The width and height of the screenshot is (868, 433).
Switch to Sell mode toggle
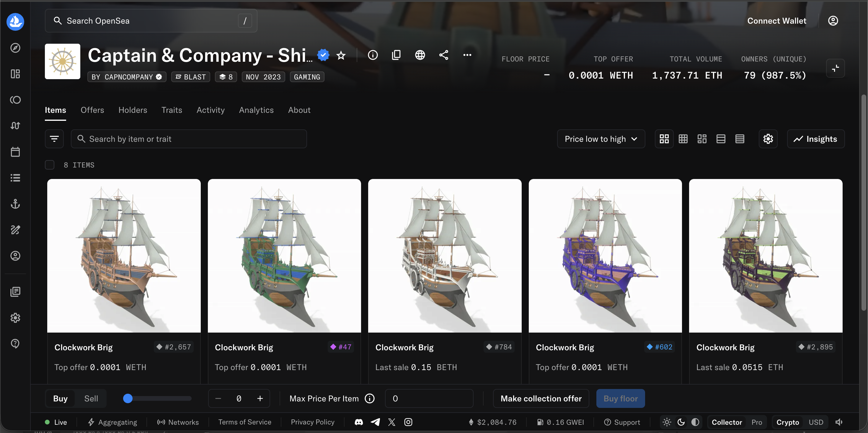91,398
